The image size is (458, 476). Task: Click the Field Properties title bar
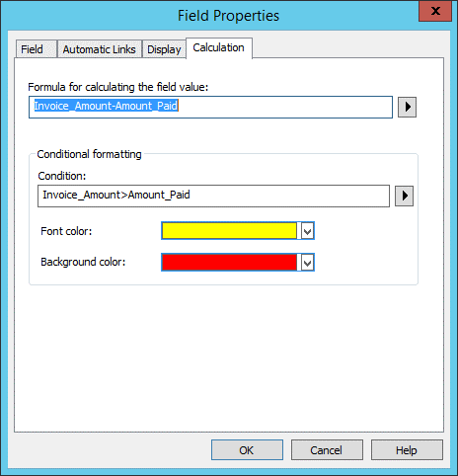coord(228,16)
